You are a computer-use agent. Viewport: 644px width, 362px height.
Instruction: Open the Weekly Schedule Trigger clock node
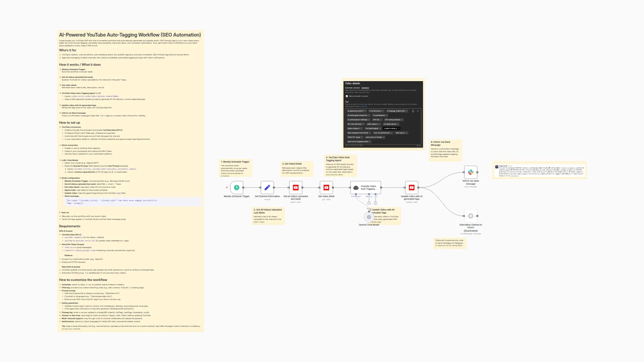click(x=236, y=188)
